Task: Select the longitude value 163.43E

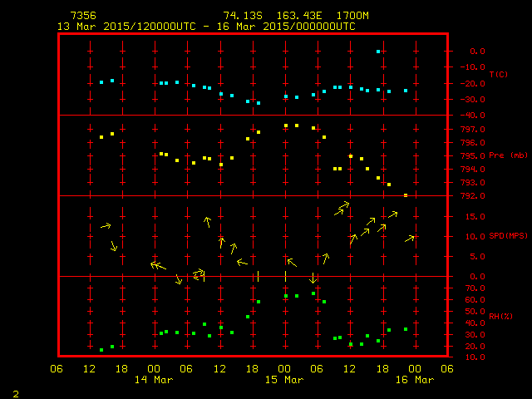Action: [x=293, y=16]
